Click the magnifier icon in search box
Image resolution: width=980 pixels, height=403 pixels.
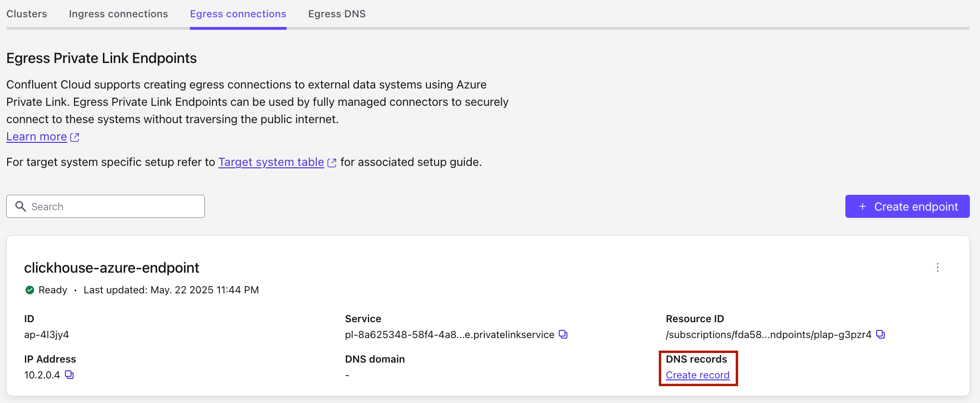(21, 206)
